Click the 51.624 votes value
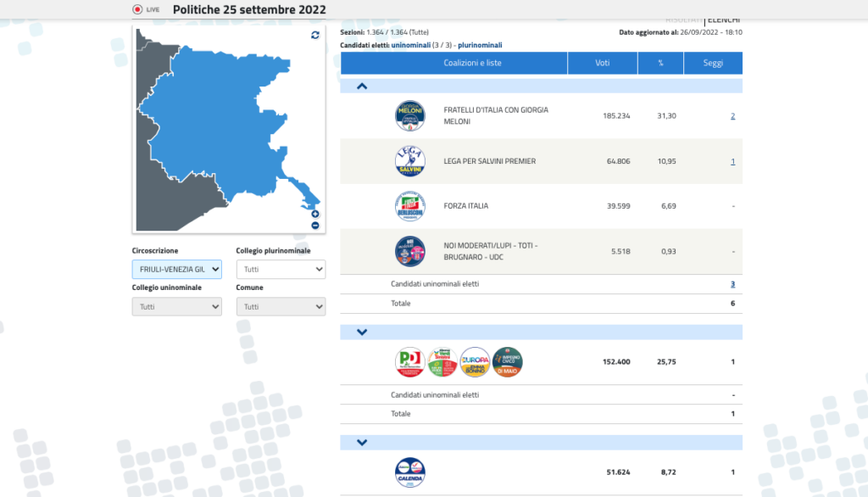This screenshot has width=868, height=497. click(618, 472)
